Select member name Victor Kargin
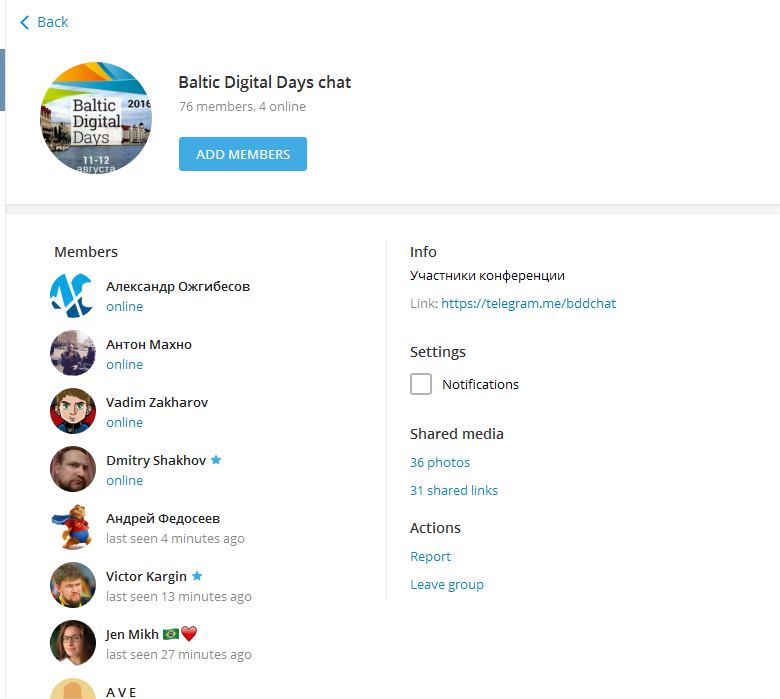 click(146, 576)
